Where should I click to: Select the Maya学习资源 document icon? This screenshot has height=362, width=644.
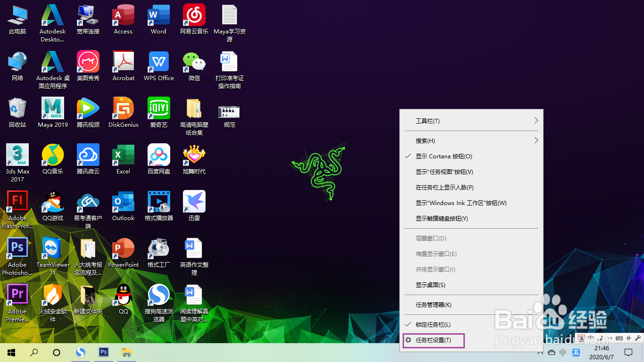pyautogui.click(x=230, y=23)
